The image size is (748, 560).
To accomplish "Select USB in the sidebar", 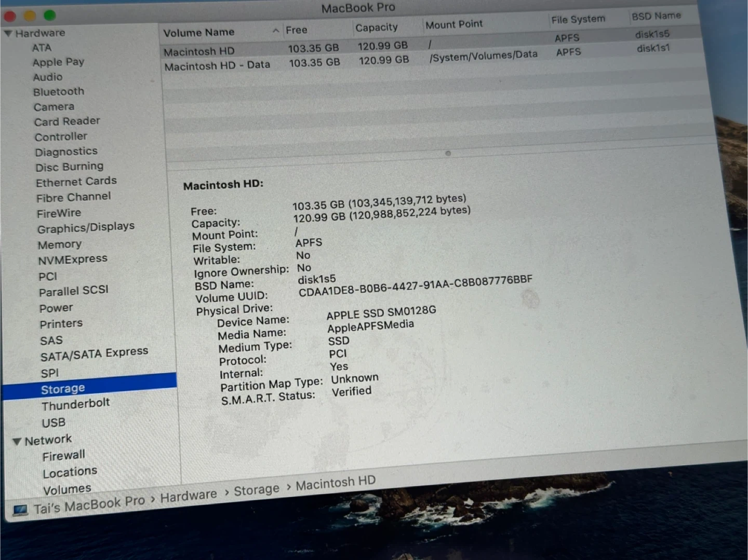I will click(54, 422).
